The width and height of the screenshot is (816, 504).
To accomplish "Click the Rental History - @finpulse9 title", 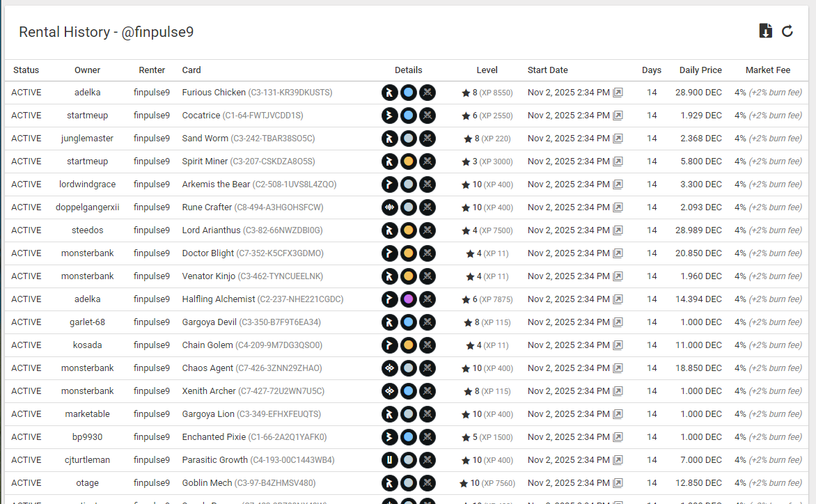I will point(106,32).
